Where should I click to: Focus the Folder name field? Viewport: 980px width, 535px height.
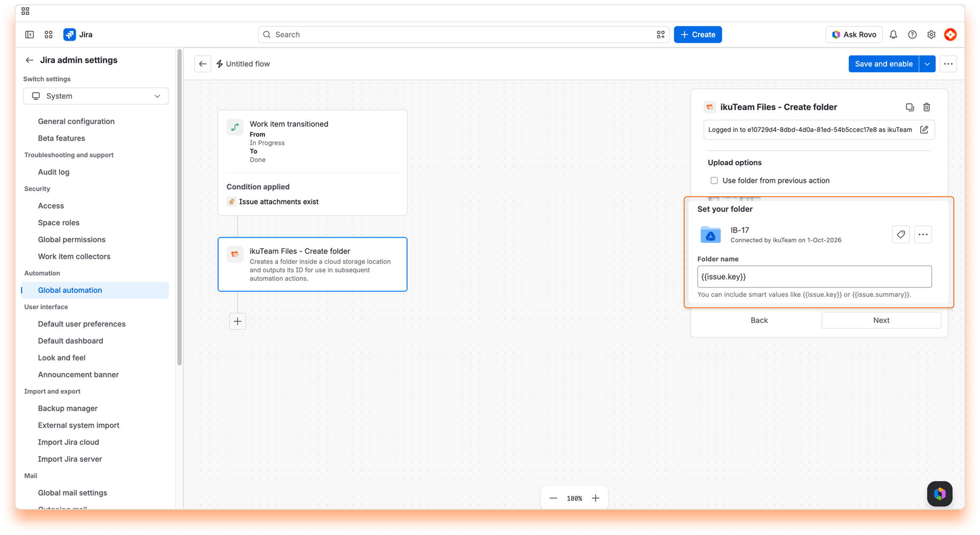coord(814,276)
